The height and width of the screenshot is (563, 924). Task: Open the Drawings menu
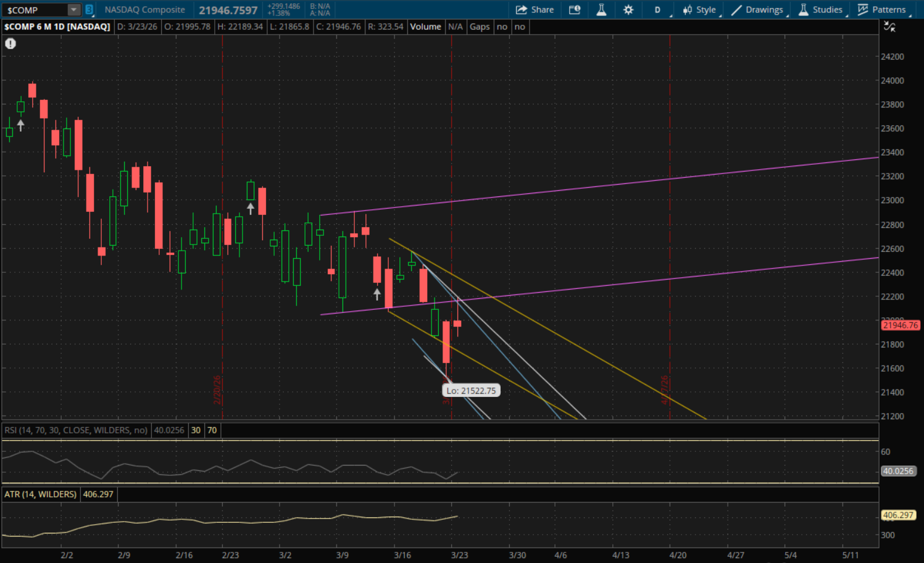(x=757, y=10)
